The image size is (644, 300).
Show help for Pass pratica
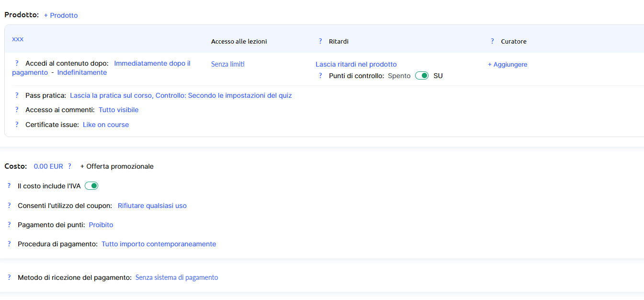(17, 95)
